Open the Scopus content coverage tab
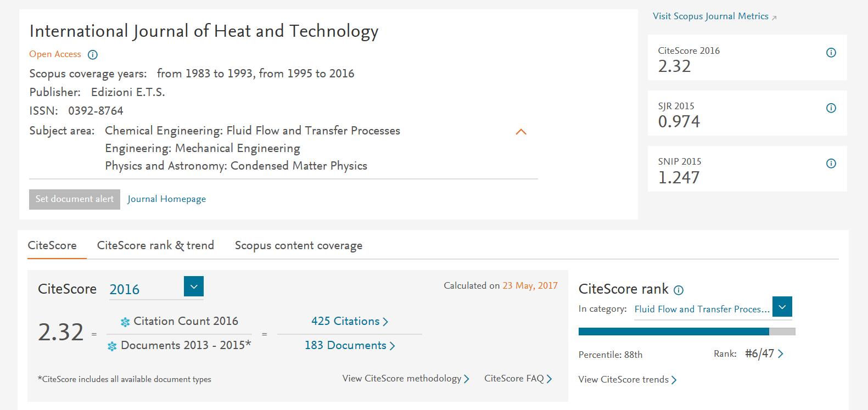The height and width of the screenshot is (410, 868). 298,245
